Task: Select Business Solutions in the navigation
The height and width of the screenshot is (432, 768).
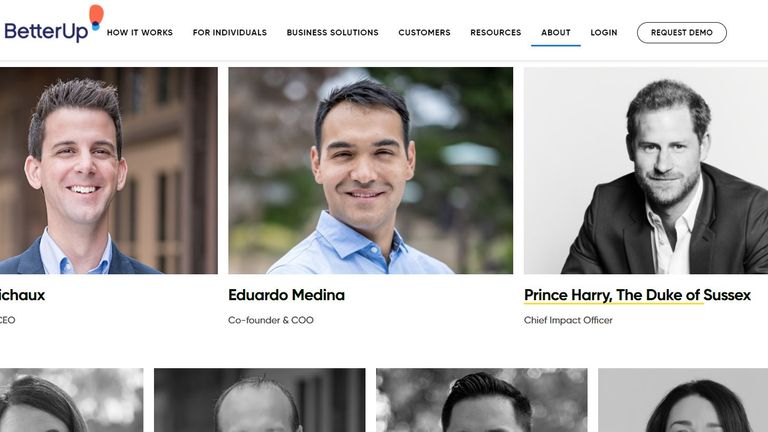Action: coord(333,32)
